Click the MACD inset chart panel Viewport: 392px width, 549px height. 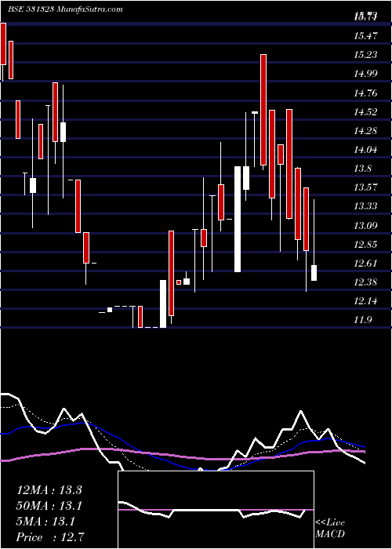click(x=216, y=510)
